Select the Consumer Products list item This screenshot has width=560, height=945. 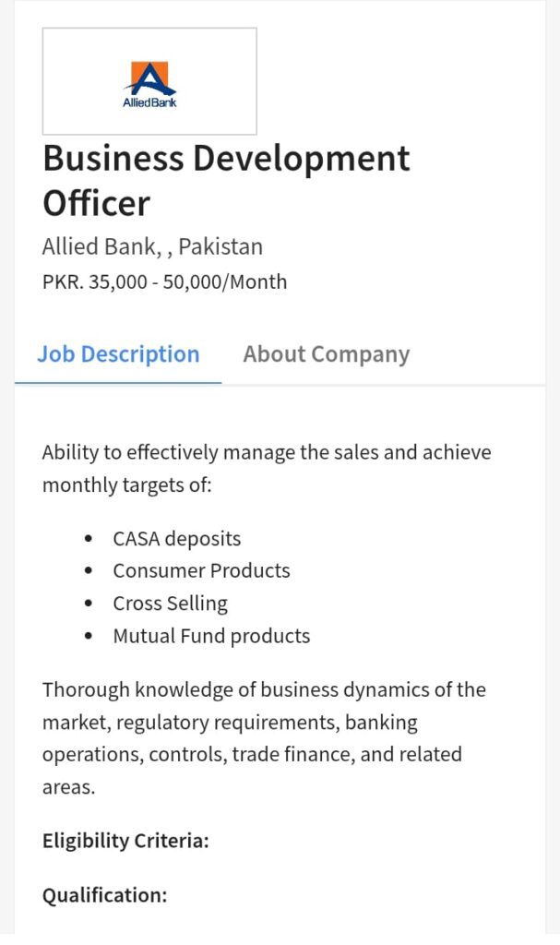tap(201, 571)
